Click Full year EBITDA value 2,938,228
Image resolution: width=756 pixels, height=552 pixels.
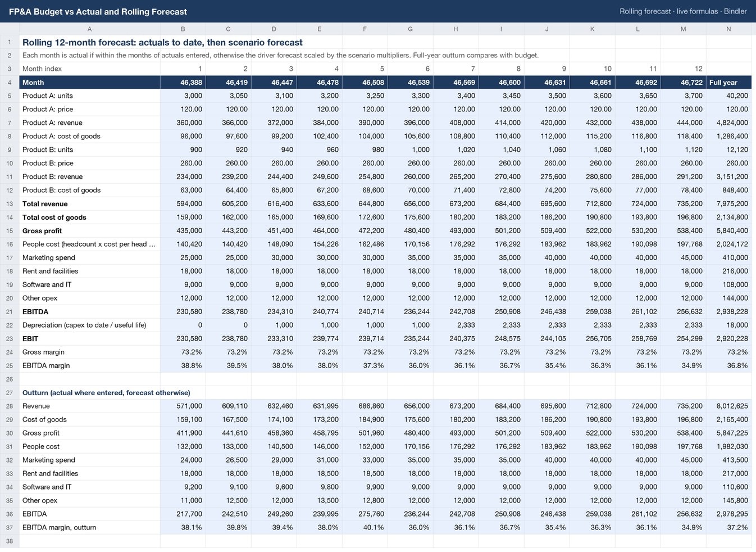pyautogui.click(x=728, y=311)
